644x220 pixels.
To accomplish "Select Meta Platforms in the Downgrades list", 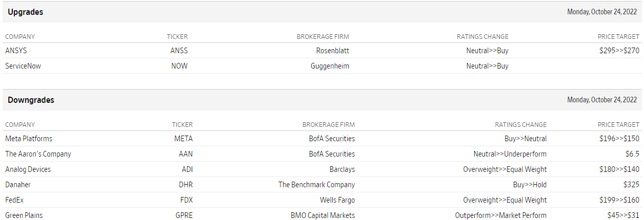I will coord(29,139).
